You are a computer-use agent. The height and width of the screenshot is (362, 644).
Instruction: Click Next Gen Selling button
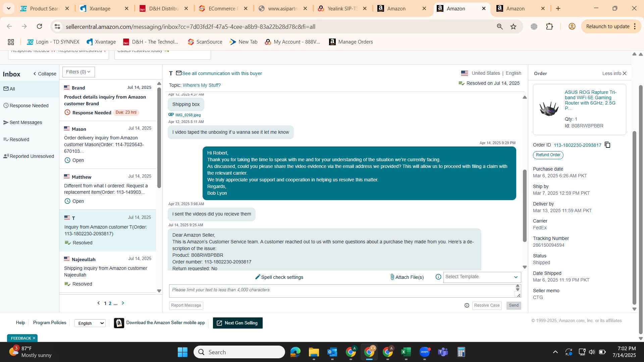coord(237,323)
